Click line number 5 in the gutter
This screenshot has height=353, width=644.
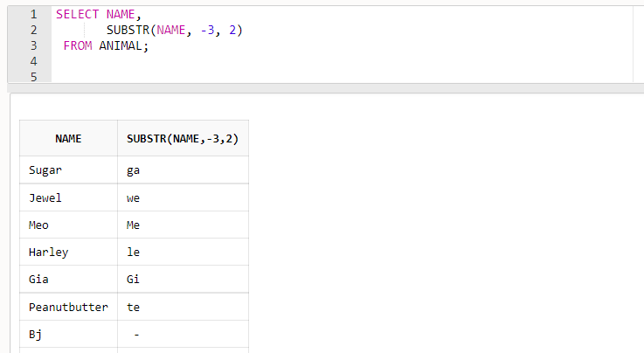click(34, 77)
